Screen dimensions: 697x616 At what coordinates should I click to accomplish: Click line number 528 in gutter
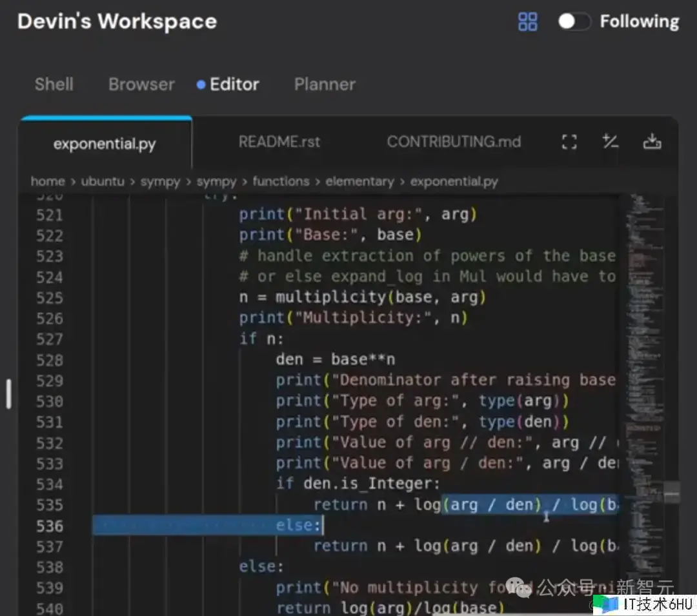[50, 360]
